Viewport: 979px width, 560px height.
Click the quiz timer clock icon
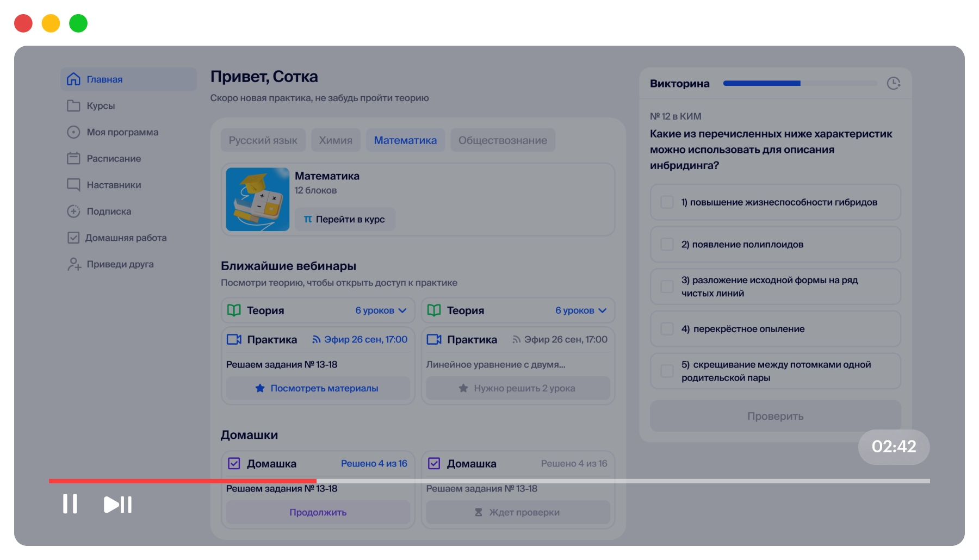[893, 83]
